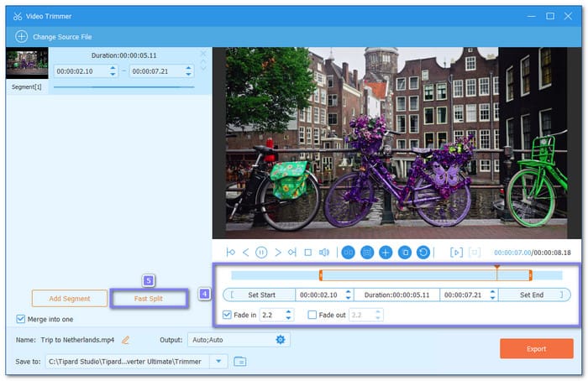
Task: Uncheck the Merge into one checkbox
Action: tap(21, 319)
